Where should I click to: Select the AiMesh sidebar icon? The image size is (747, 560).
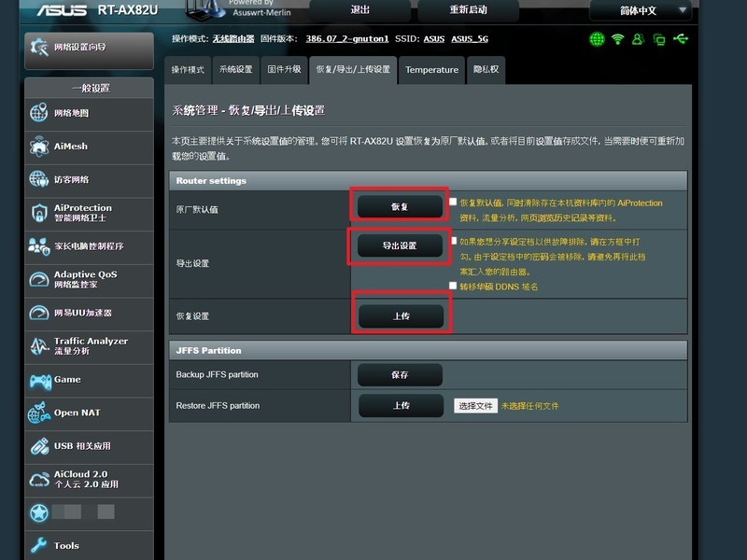[x=39, y=147]
